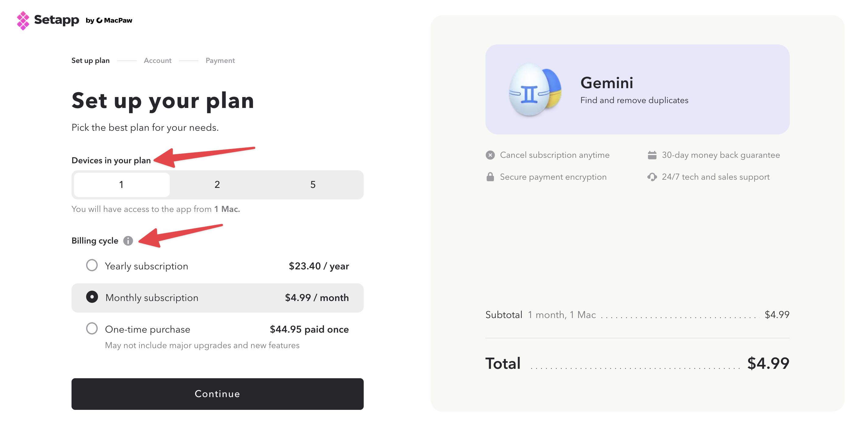Image resolution: width=868 pixels, height=436 pixels.
Task: Click the headset icon for 24/7 support
Action: coord(652,176)
